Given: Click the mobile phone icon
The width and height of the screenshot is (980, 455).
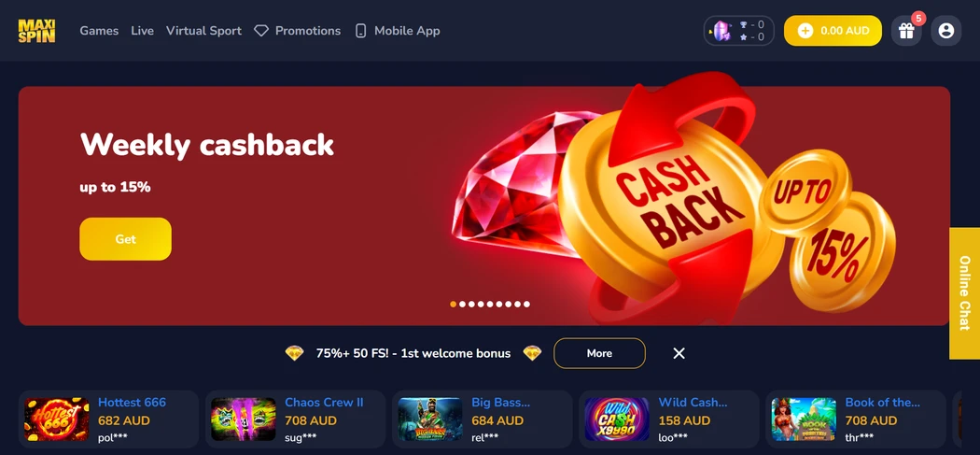Looking at the screenshot, I should click(x=360, y=31).
